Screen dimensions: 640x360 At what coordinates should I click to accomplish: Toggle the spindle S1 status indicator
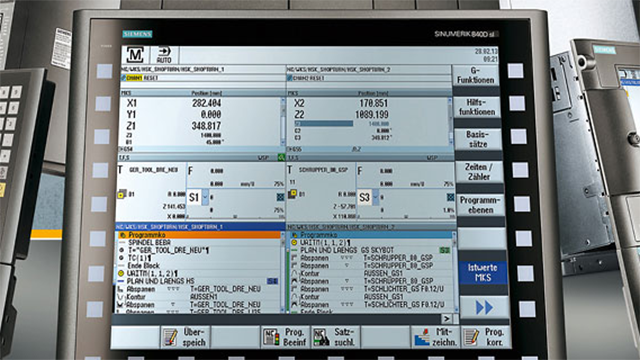click(280, 197)
